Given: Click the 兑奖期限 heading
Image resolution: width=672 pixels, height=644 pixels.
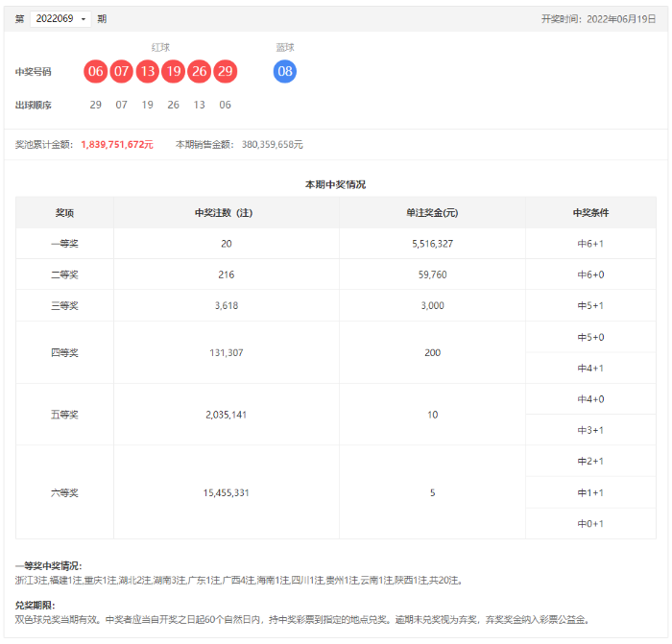Looking at the screenshot, I should tap(36, 606).
